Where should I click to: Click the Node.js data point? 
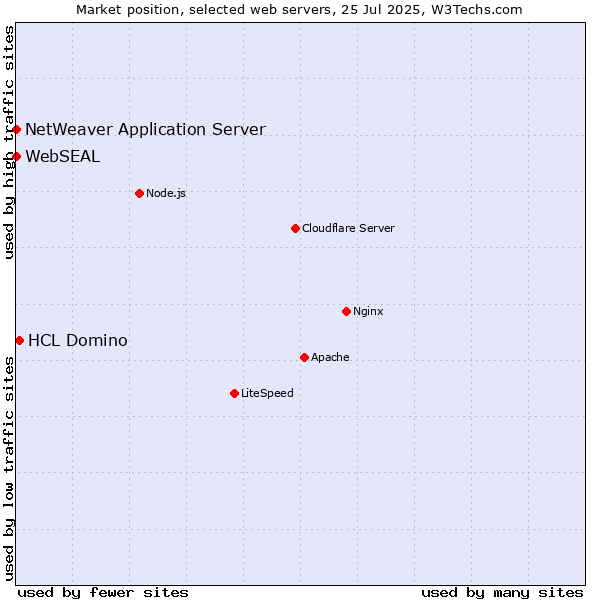point(140,194)
